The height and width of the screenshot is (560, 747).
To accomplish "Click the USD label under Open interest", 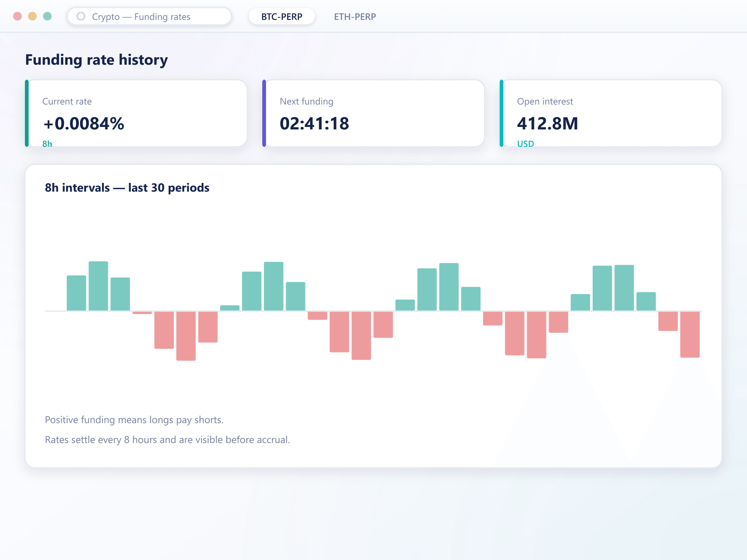I will click(525, 144).
